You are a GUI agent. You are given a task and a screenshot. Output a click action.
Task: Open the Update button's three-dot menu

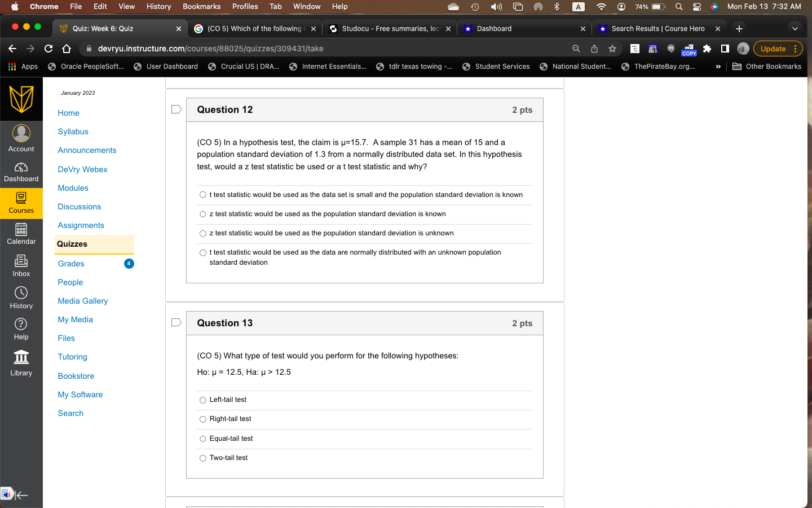tap(796, 49)
